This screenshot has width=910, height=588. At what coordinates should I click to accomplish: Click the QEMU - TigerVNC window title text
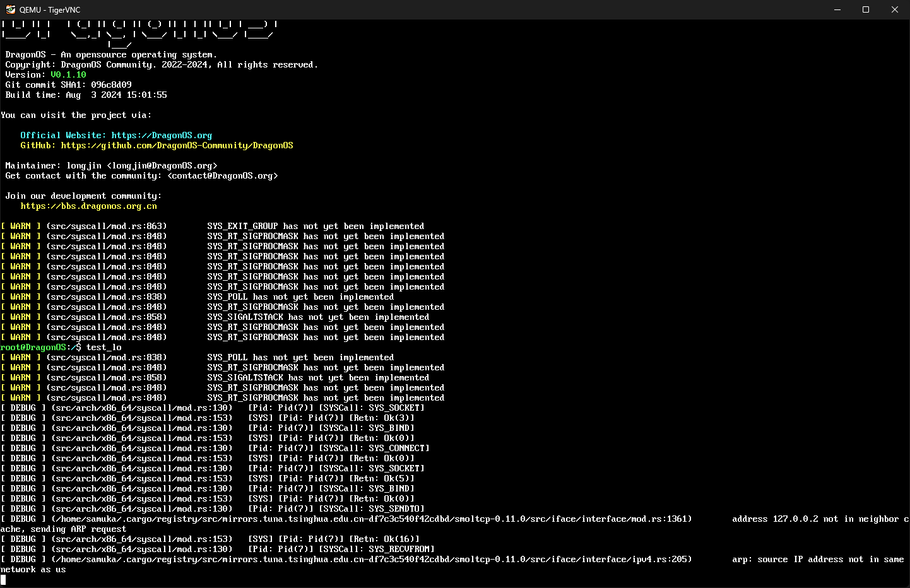(50, 9)
